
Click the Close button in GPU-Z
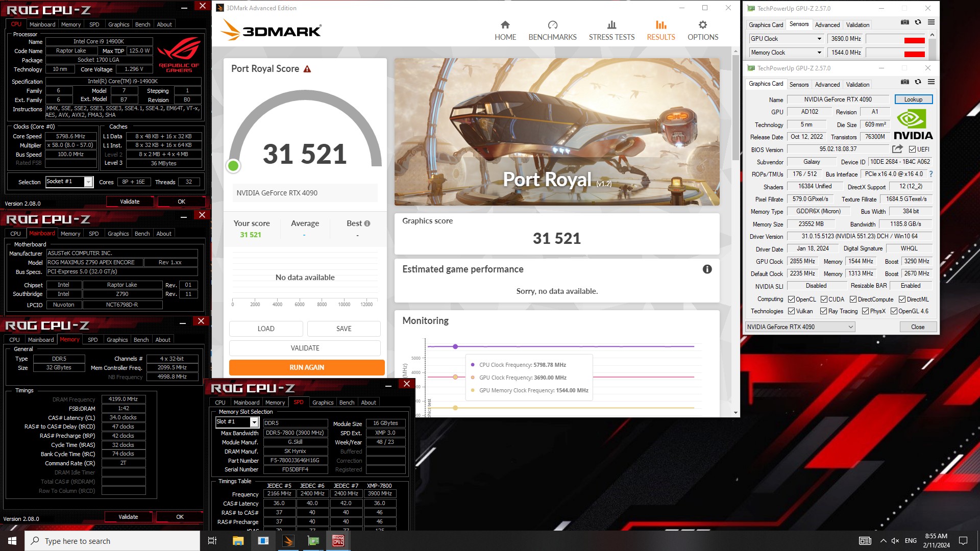click(917, 327)
